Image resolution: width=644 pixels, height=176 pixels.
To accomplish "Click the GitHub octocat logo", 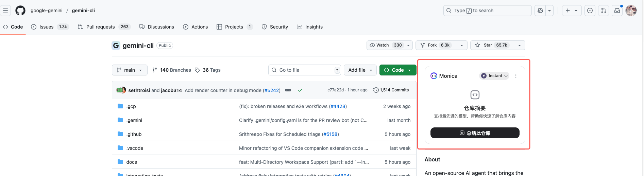I will (x=20, y=11).
